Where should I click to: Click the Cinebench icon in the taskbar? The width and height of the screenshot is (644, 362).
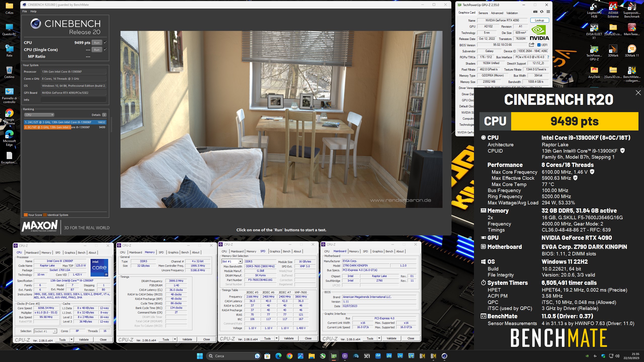(445, 356)
